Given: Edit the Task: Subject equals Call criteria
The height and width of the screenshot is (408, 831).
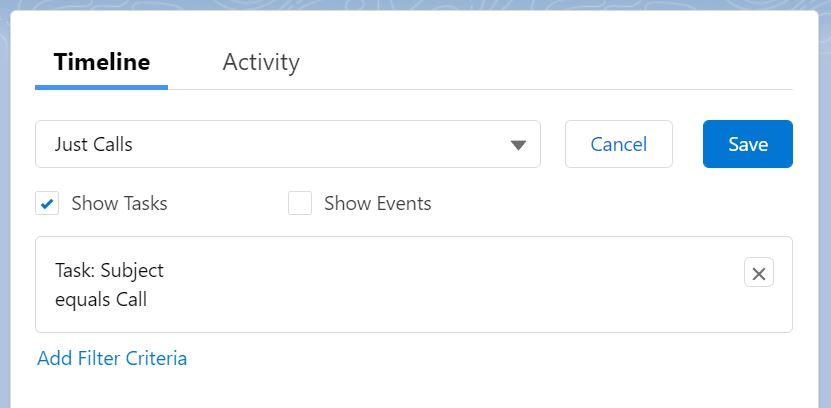Looking at the screenshot, I should [110, 285].
